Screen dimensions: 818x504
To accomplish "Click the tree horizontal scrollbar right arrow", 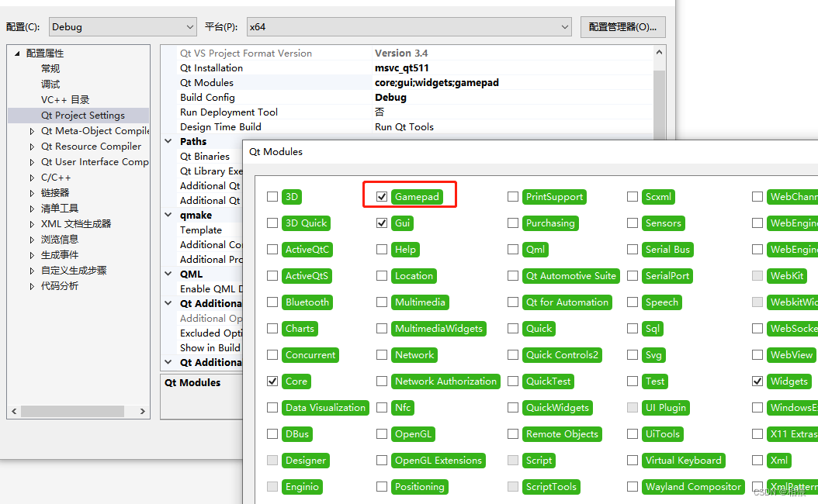I will click(143, 411).
